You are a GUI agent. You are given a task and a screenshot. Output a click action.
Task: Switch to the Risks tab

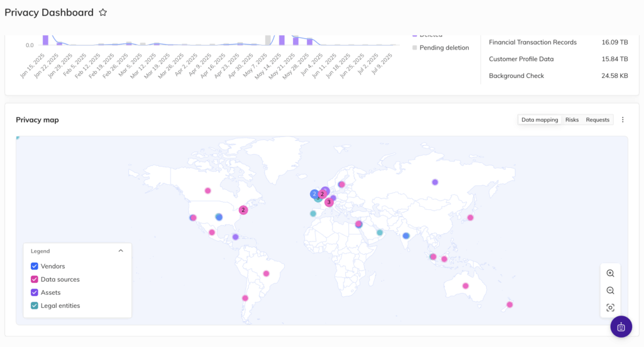(572, 120)
